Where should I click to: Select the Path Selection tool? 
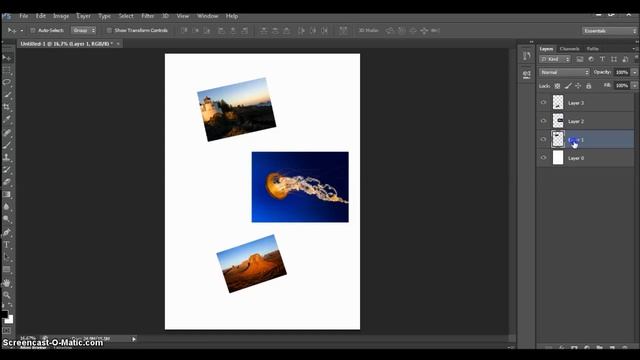[x=7, y=257]
